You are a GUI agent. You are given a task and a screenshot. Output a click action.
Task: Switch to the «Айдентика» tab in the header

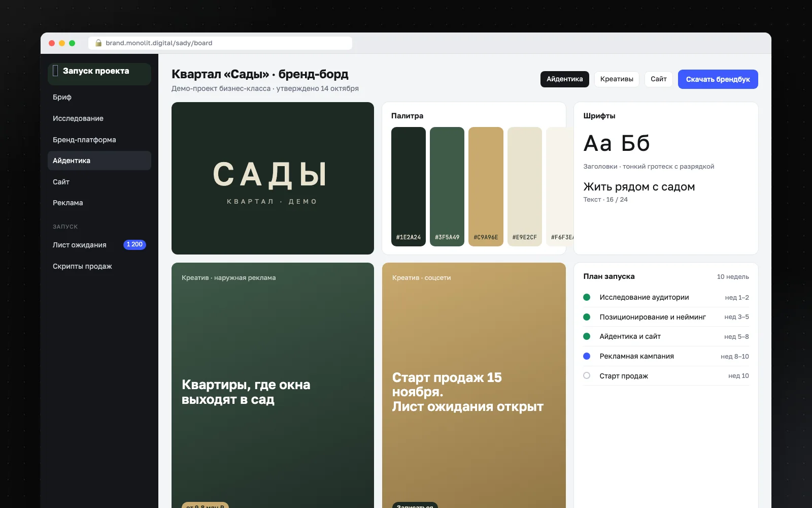pos(564,79)
